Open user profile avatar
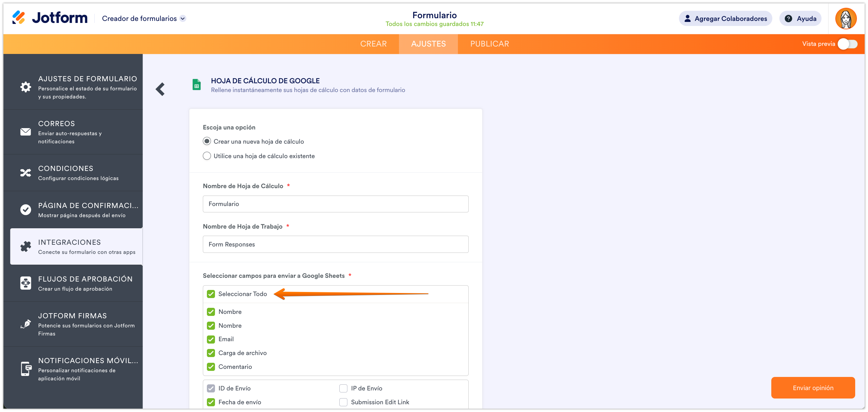The image size is (868, 412). tap(845, 19)
